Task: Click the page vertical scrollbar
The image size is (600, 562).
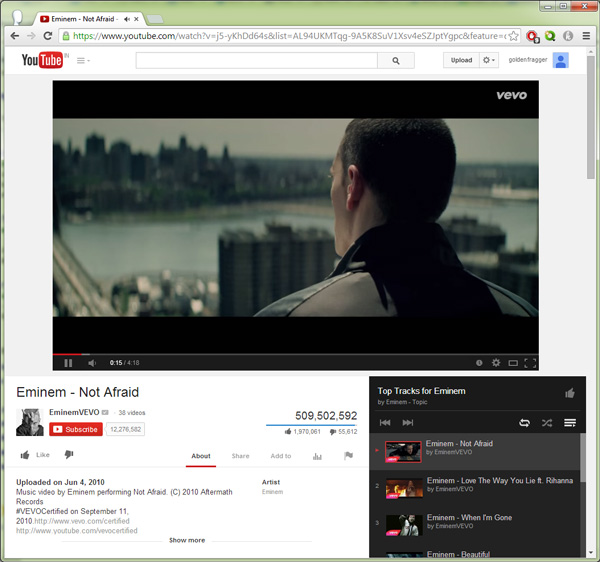Action: [x=591, y=117]
